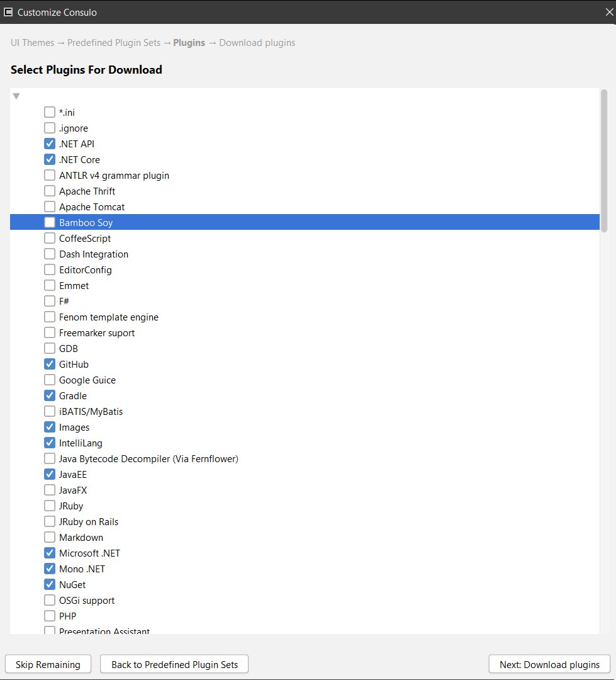
Task: Uncheck Mono .NET plugin
Action: coord(50,569)
